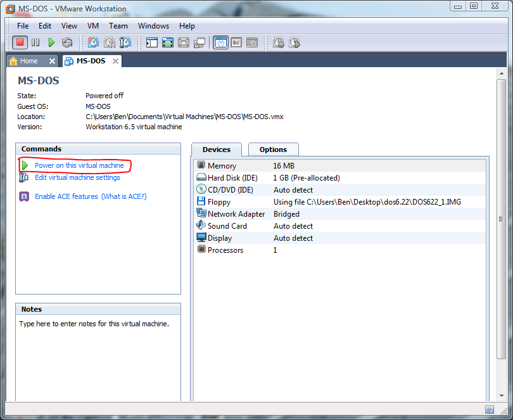Switch to the Devices tab
Image resolution: width=513 pixels, height=420 pixels.
(x=217, y=150)
